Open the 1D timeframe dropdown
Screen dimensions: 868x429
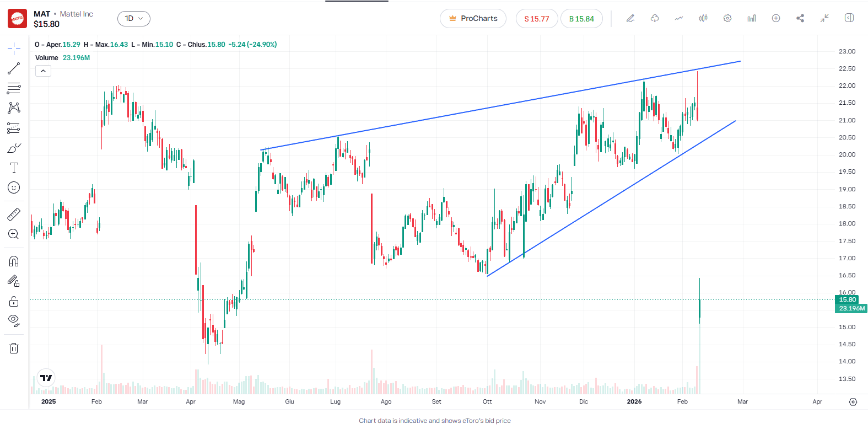tap(133, 19)
